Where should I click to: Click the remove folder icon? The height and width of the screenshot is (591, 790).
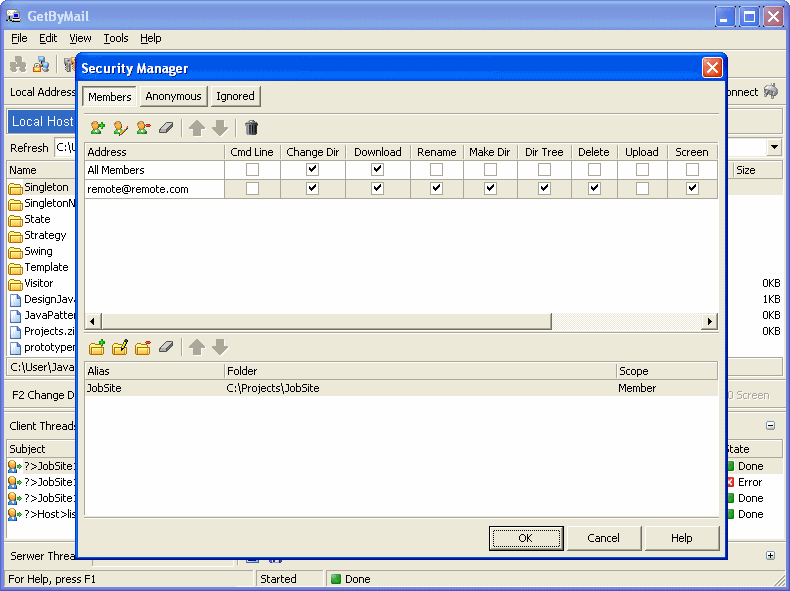[143, 347]
